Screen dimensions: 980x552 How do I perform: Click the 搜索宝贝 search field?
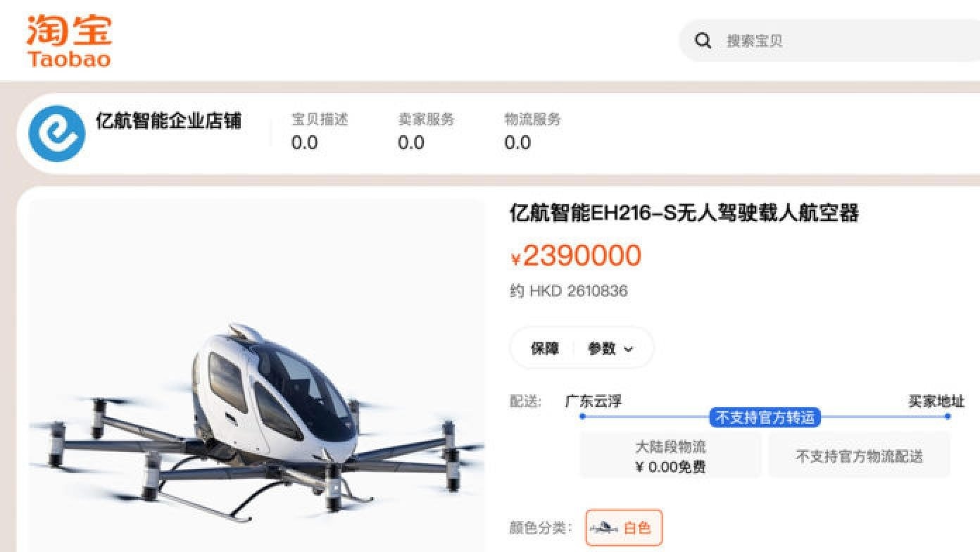tap(829, 41)
